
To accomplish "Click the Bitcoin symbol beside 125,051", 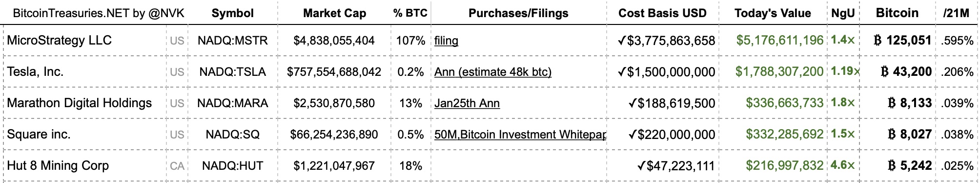I will point(878,40).
